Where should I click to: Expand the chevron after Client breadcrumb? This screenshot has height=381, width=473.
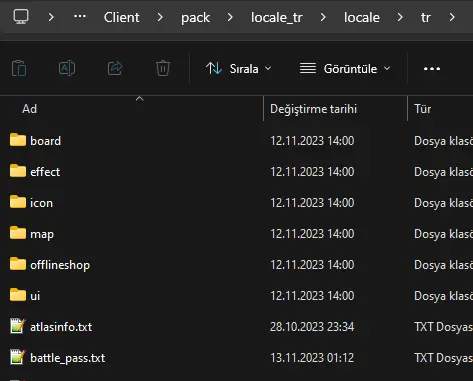[160, 17]
